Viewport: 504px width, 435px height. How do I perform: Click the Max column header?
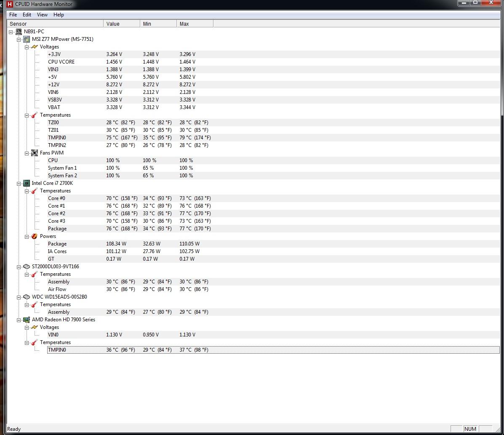coord(195,24)
